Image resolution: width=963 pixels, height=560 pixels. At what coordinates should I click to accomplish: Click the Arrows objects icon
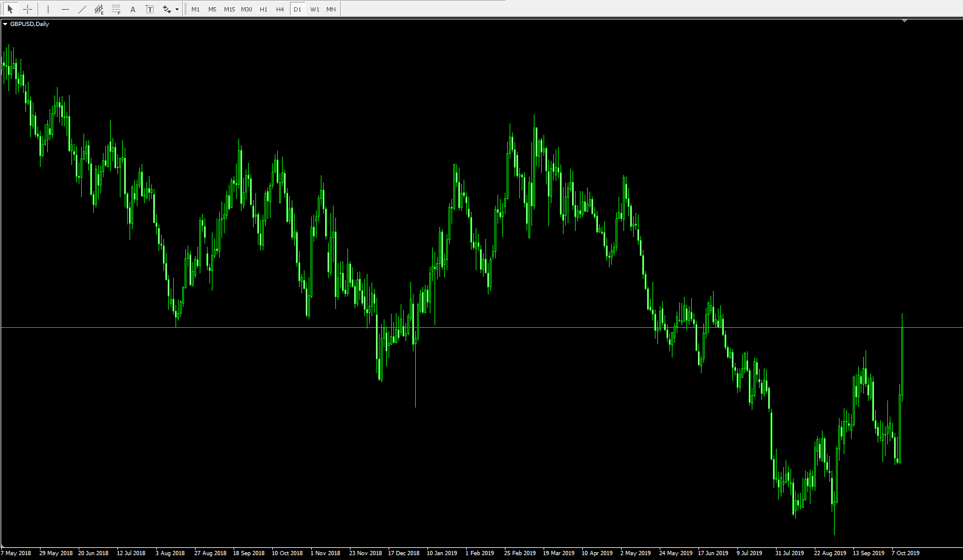point(166,9)
